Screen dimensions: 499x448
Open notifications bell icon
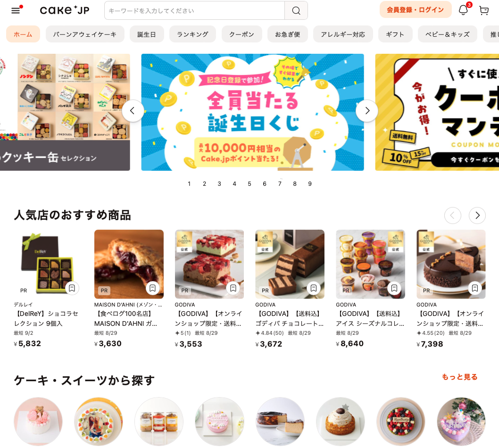[463, 10]
